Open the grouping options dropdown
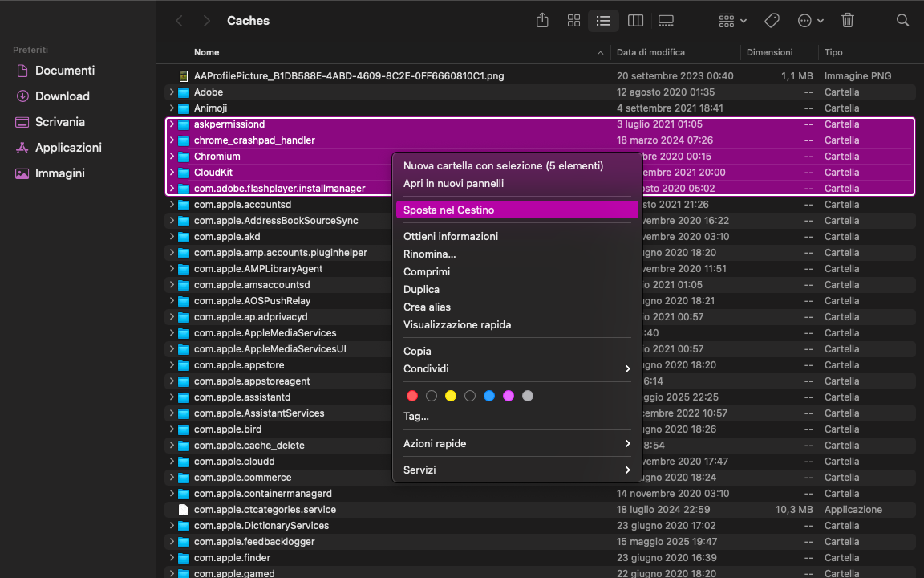The image size is (924, 578). click(731, 20)
